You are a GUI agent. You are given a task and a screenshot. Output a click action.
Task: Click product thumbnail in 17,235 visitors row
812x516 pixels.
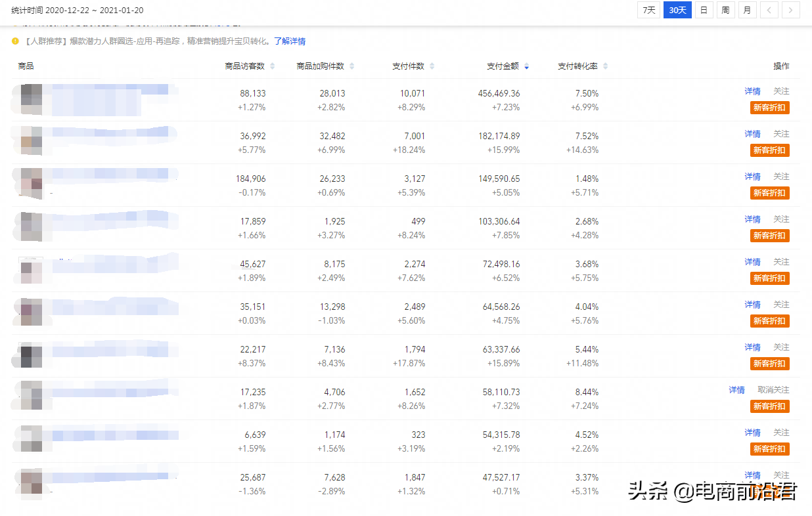[x=31, y=397]
